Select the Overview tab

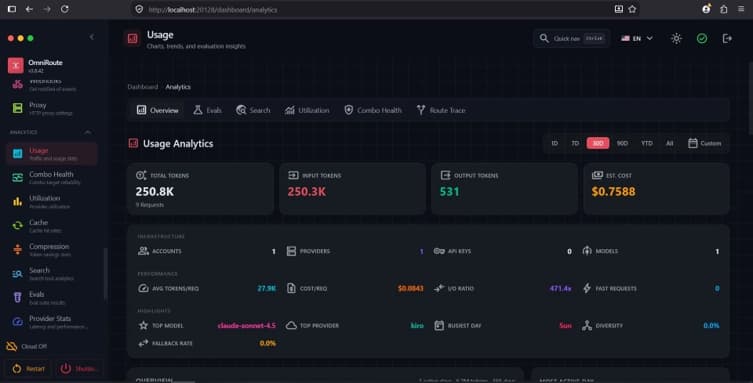click(x=158, y=110)
